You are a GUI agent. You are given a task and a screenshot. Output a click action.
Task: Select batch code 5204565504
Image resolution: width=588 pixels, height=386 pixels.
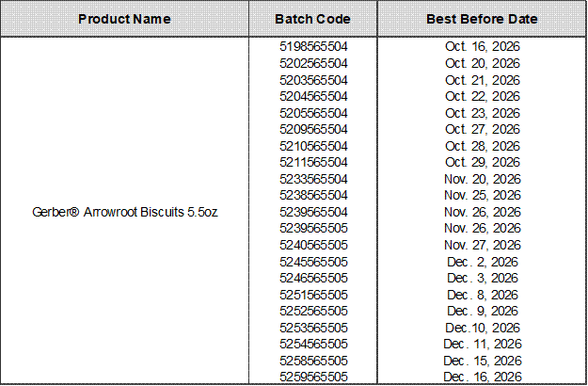tap(313, 95)
